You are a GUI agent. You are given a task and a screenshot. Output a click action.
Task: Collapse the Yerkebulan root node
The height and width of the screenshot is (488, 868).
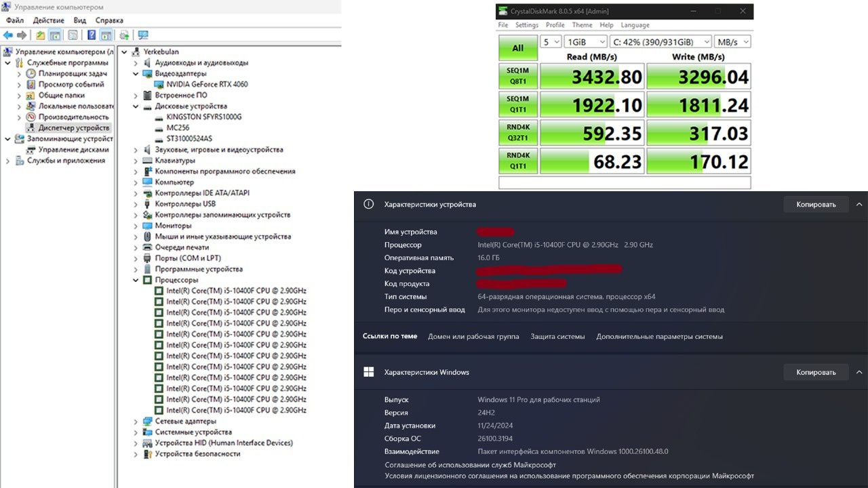pyautogui.click(x=125, y=52)
